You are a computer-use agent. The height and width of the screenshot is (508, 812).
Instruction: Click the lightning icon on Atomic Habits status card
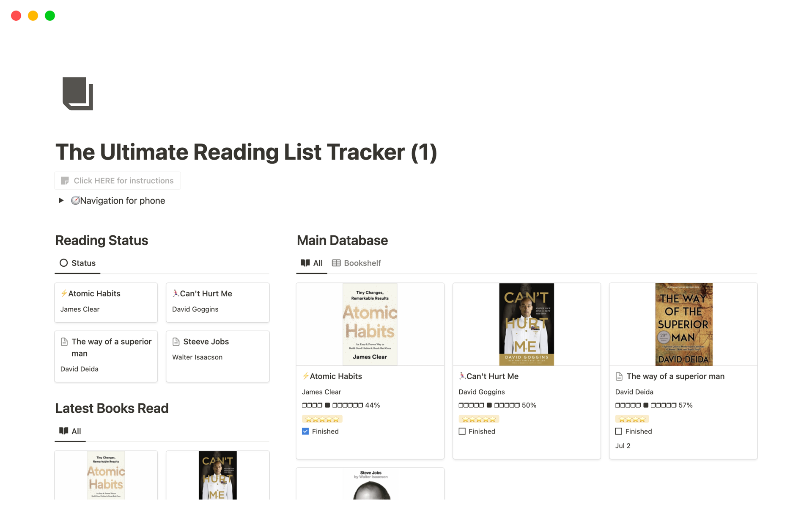[x=64, y=293]
